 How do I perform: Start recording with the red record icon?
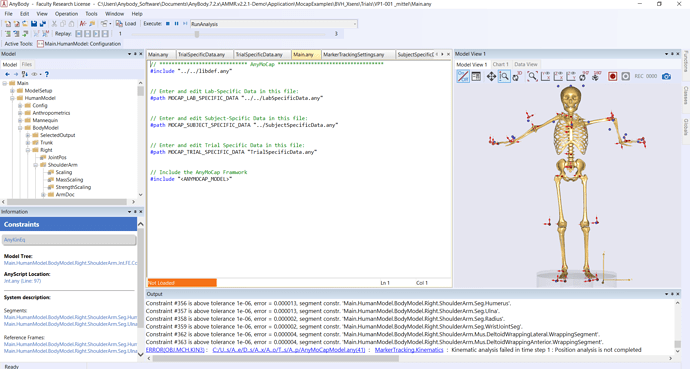(612, 77)
